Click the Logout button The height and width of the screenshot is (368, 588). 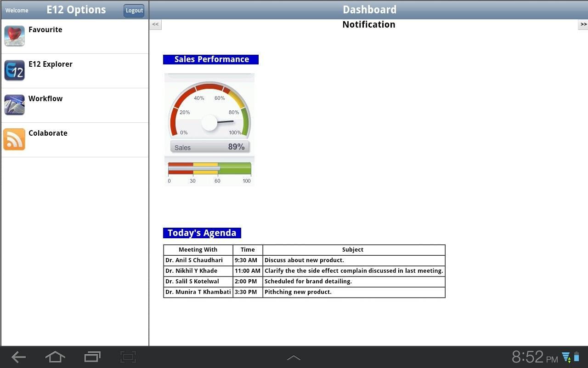pos(134,11)
